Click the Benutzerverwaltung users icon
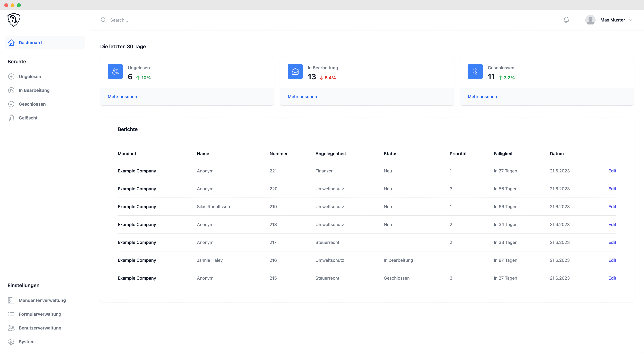The width and height of the screenshot is (644, 353). (11, 328)
